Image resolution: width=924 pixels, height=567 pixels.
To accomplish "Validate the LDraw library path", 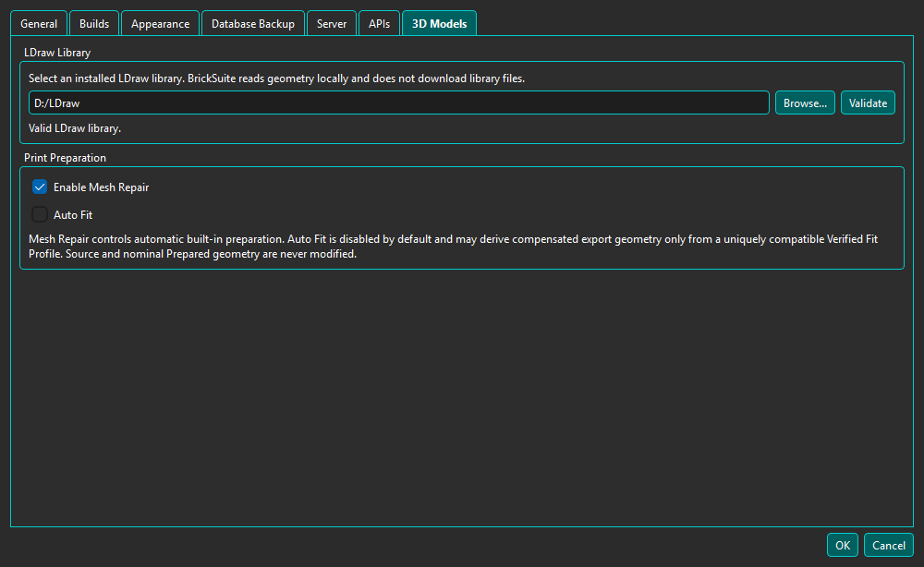I will pos(868,103).
